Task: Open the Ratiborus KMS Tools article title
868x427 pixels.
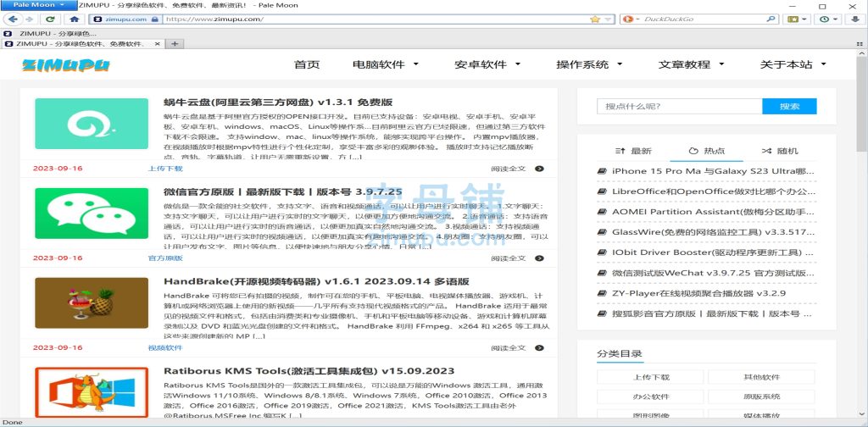Action: (x=309, y=371)
